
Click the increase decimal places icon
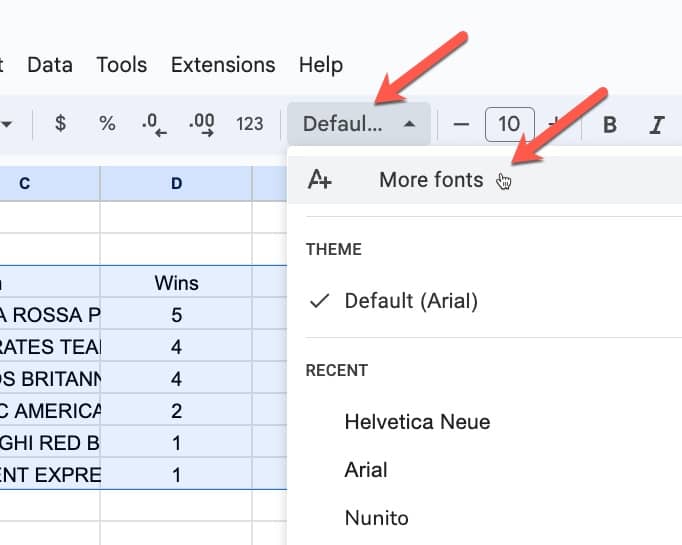click(x=202, y=124)
